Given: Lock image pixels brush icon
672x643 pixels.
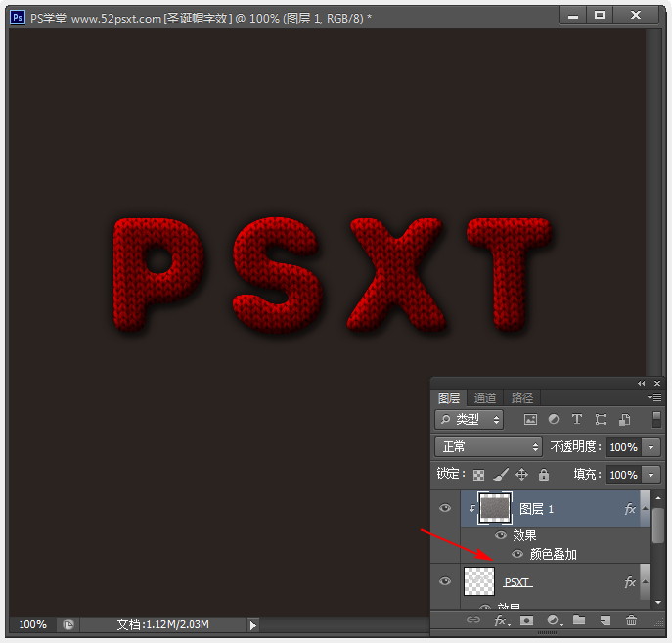Looking at the screenshot, I should pyautogui.click(x=500, y=474).
